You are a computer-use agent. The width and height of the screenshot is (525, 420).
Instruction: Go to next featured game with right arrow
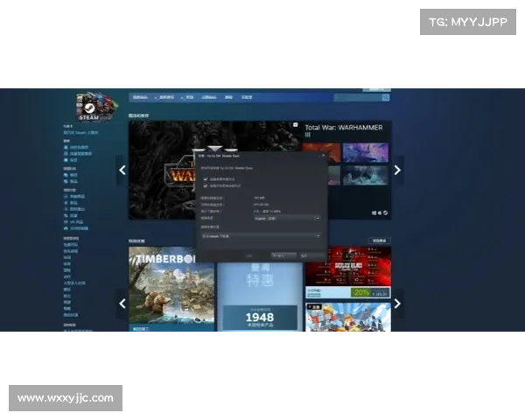[x=397, y=170]
